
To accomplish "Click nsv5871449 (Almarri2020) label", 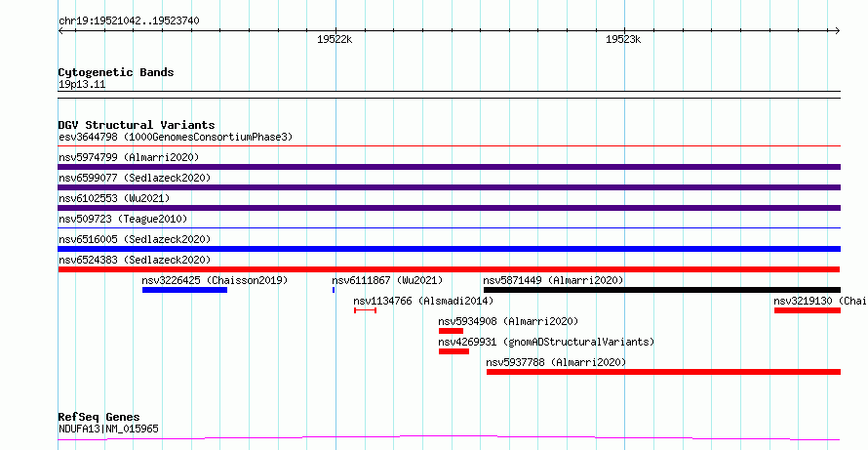I will [553, 280].
